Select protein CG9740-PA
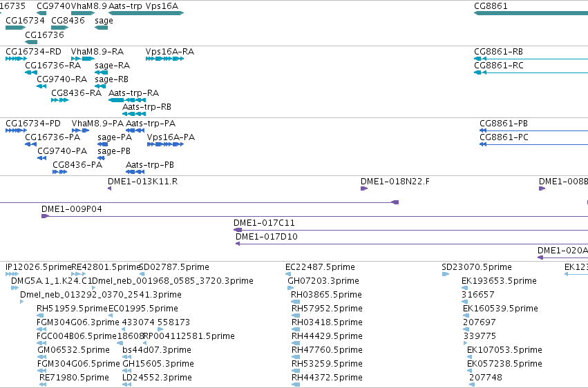 [41, 158]
